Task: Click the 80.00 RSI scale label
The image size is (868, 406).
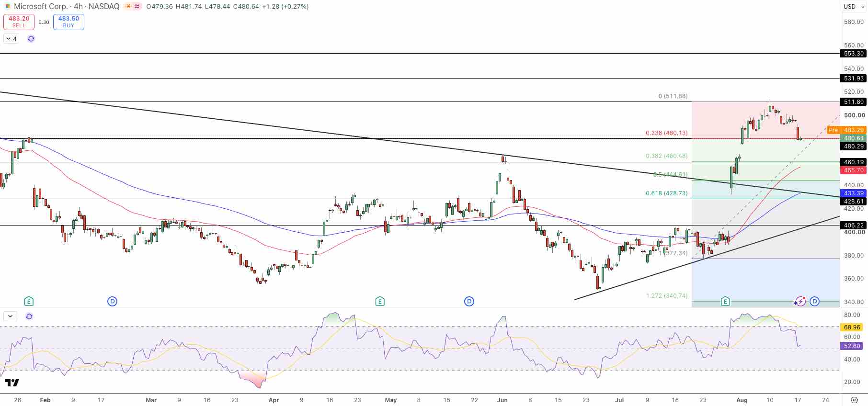Action: click(x=852, y=315)
